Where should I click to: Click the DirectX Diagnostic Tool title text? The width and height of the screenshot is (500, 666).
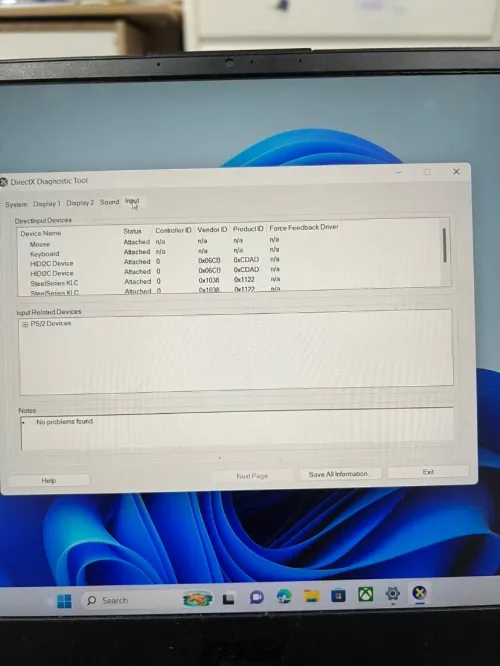[x=49, y=181]
